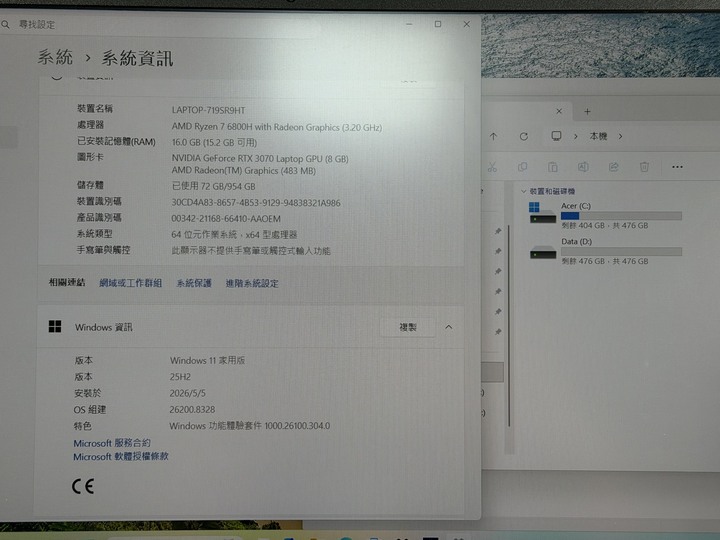Click the Copy icon in Explorer toolbar
This screenshot has width=720, height=540.
522,167
